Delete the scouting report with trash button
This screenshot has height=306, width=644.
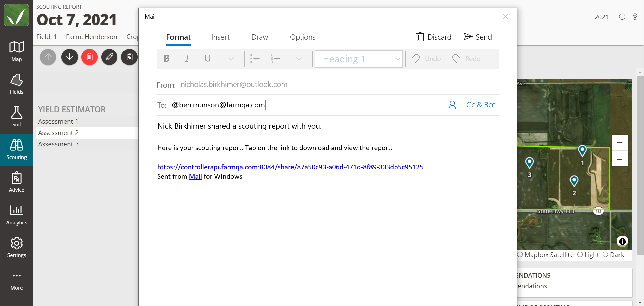coord(89,57)
